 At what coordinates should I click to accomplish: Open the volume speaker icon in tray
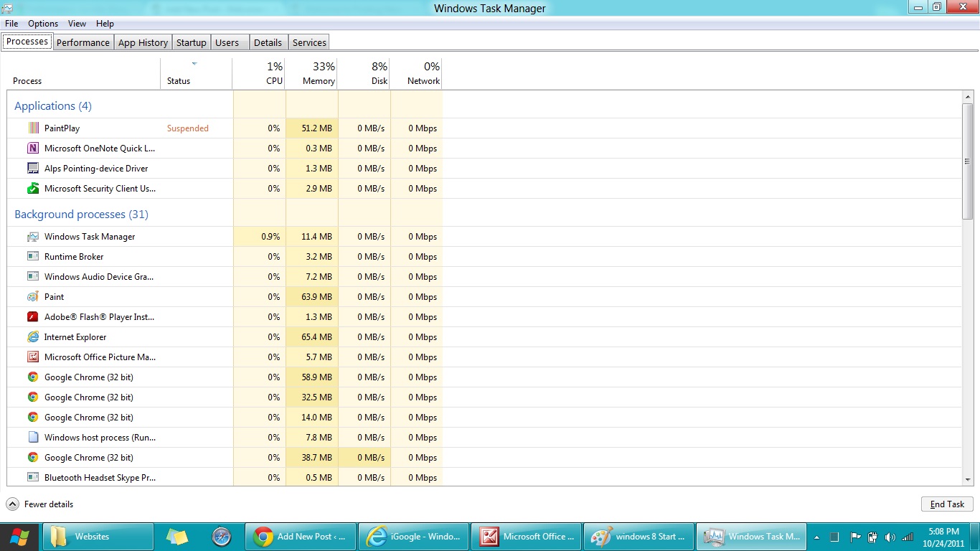[x=890, y=537]
